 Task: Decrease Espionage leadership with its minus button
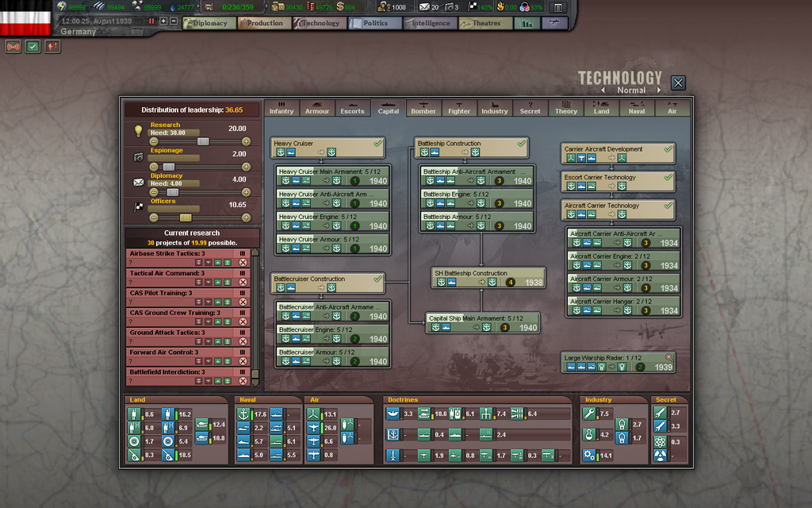pyautogui.click(x=154, y=167)
